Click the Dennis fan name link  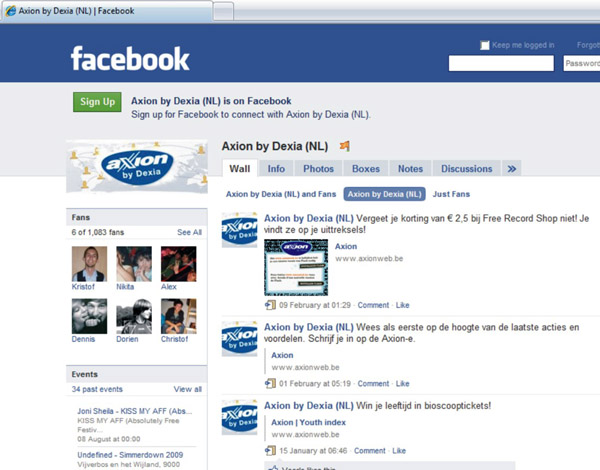pyautogui.click(x=83, y=339)
